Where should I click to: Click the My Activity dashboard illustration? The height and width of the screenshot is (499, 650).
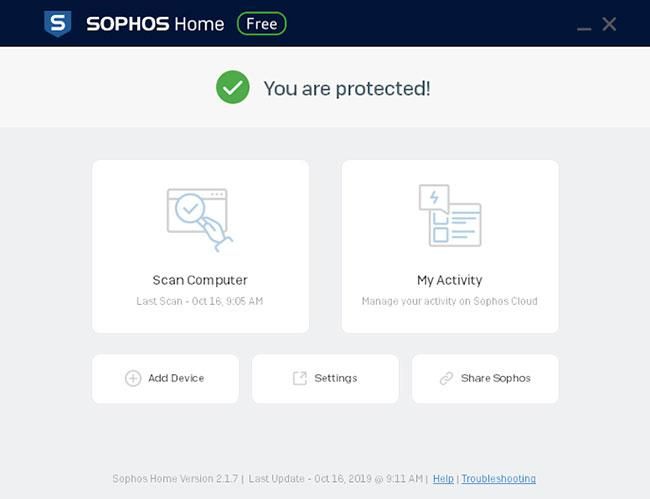[x=450, y=216]
